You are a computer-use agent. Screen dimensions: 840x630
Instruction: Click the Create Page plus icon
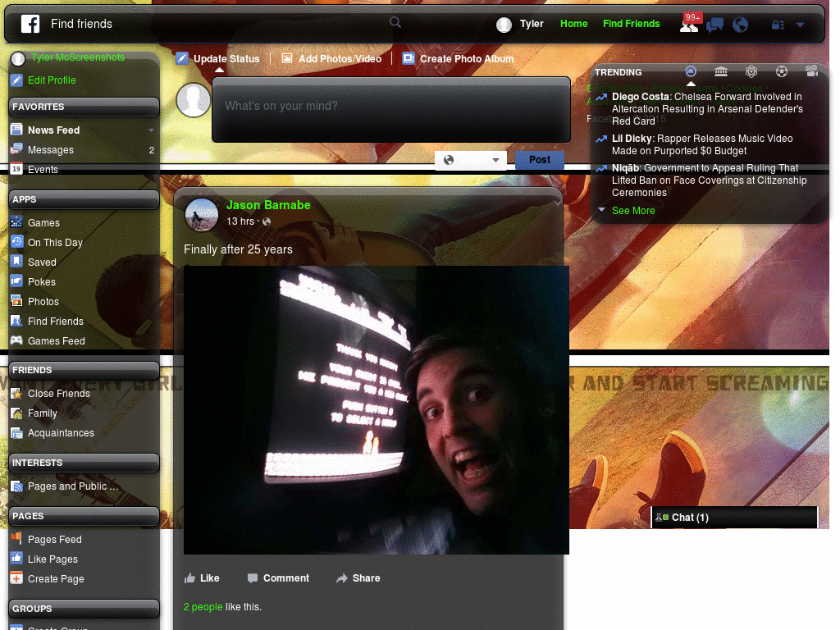tap(16, 578)
